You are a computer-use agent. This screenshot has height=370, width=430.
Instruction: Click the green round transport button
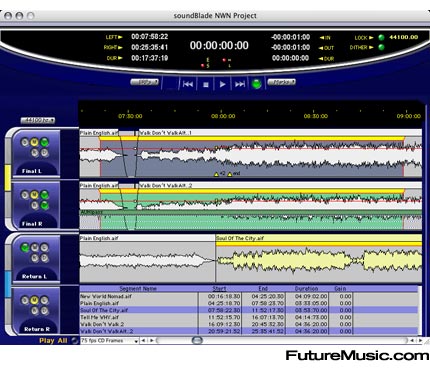[257, 84]
